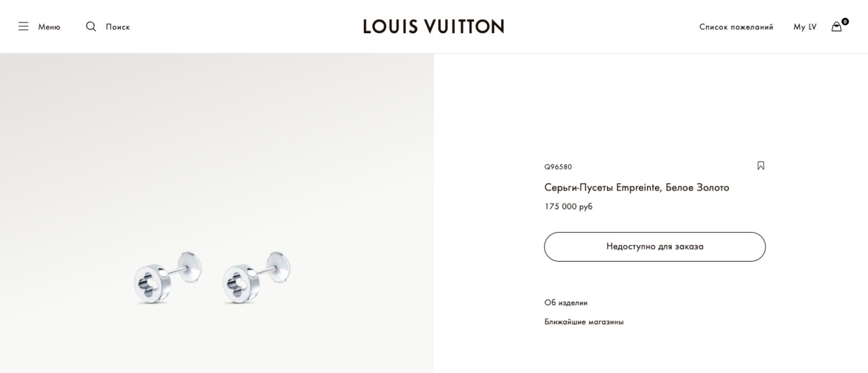Click the "Поиск" search text
The image size is (868, 373).
(118, 27)
